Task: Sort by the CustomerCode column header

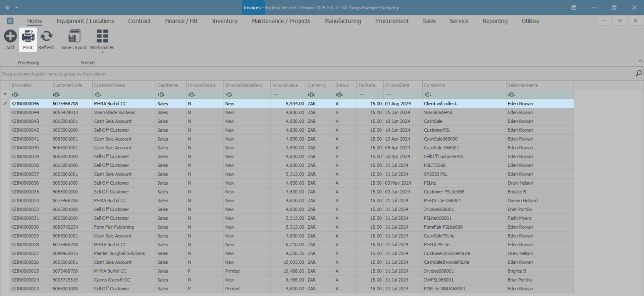Action: click(71, 85)
